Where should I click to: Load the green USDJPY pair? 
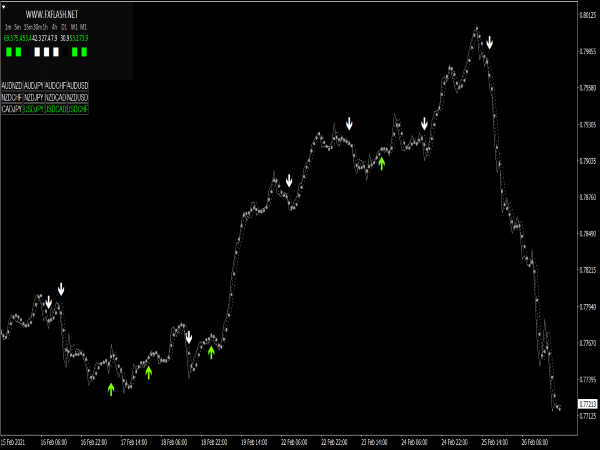34,109
